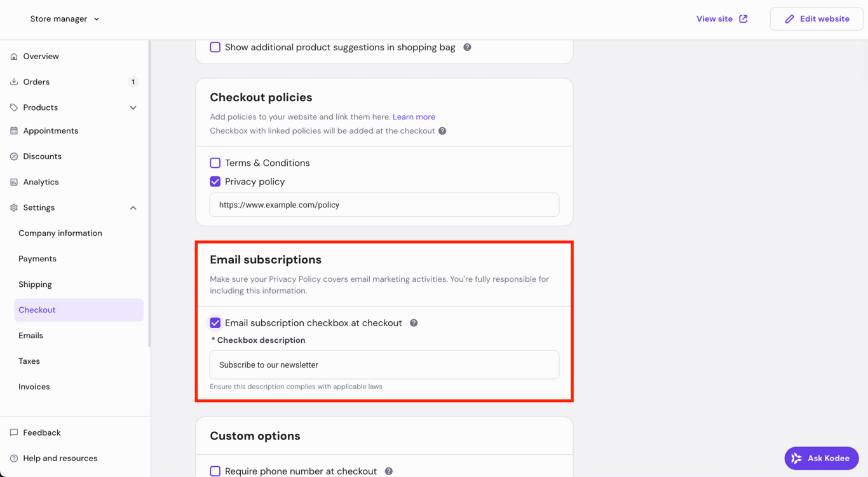Select the Overview home icon
868x477 pixels.
coord(14,56)
